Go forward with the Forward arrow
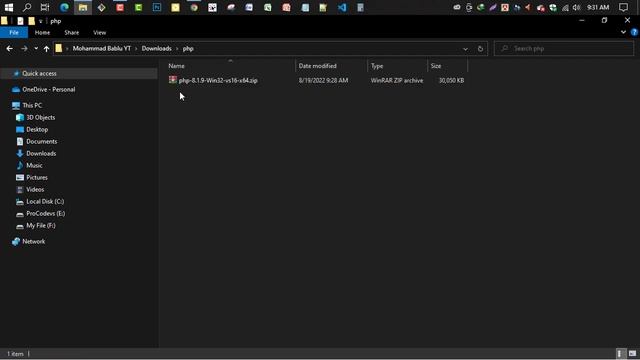 24,49
